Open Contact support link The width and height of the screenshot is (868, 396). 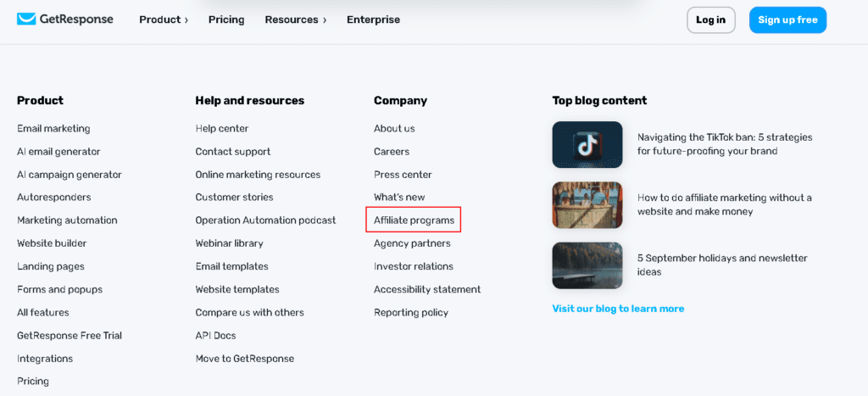pos(233,151)
